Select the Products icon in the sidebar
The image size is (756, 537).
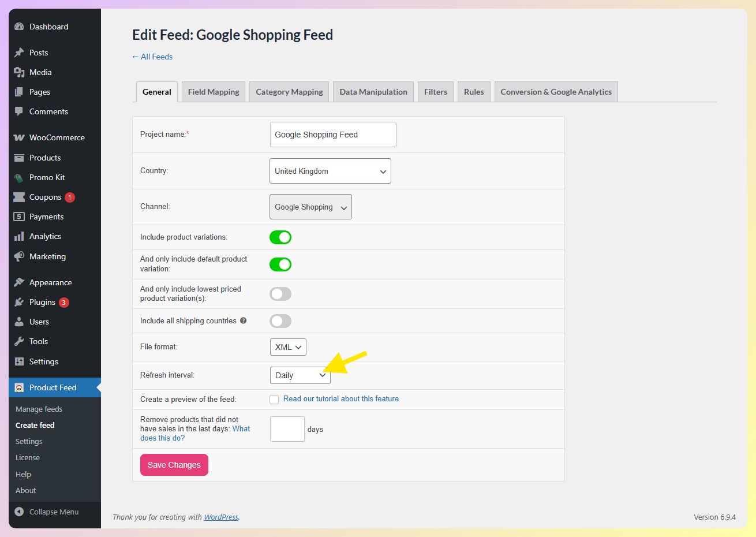[19, 158]
